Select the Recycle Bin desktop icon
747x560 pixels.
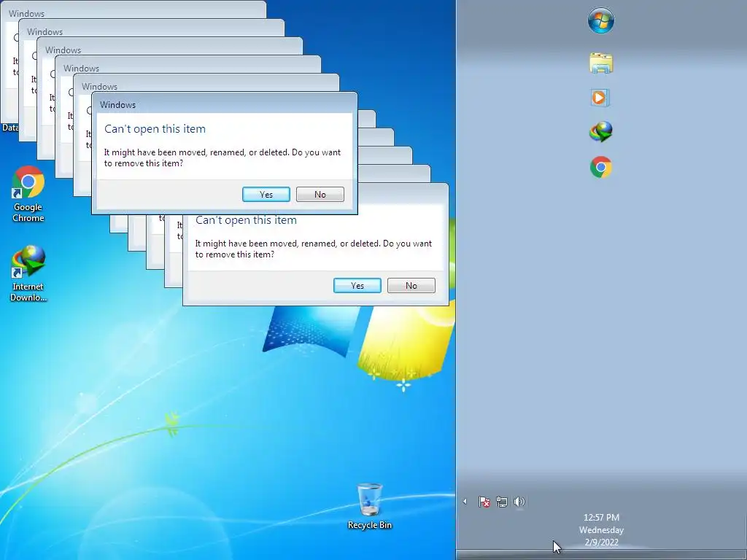[370, 506]
